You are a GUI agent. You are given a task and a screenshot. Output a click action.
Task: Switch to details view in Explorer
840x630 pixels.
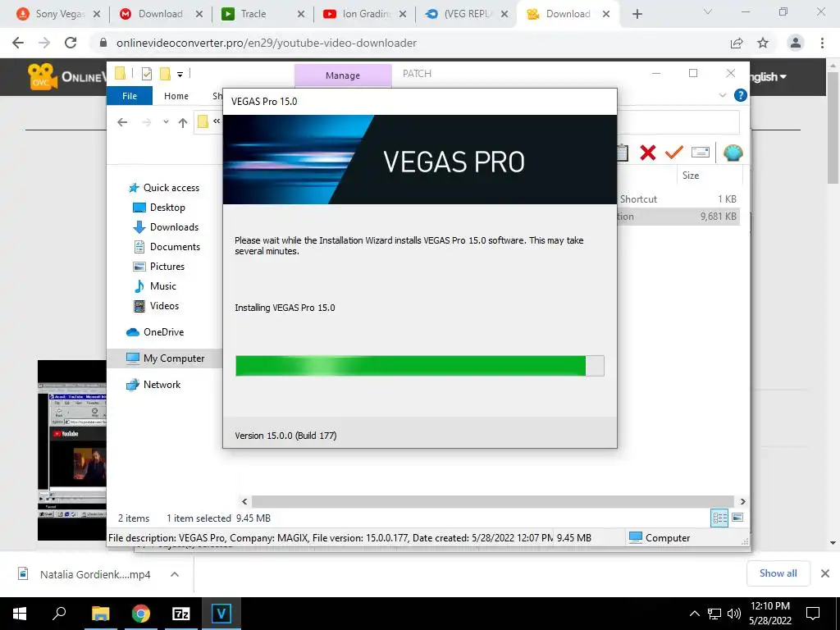point(719,518)
